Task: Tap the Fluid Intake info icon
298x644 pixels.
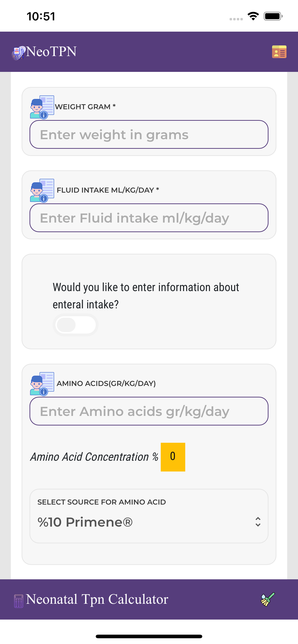Action: coord(42,190)
